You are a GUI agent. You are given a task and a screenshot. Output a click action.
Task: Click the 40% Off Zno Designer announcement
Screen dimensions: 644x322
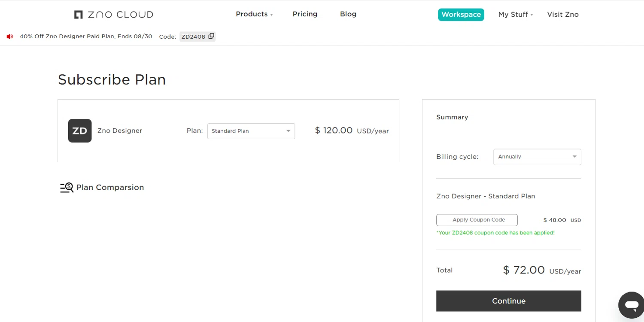86,36
